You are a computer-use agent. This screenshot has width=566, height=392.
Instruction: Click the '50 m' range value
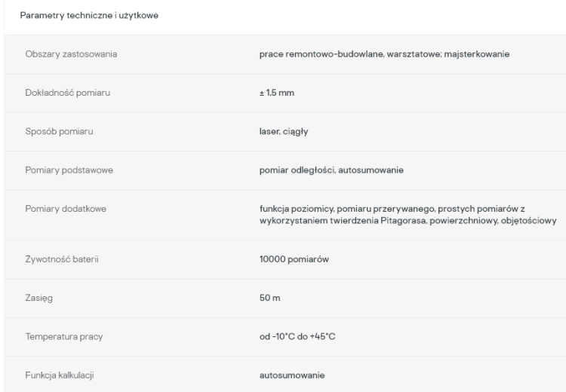[x=269, y=298]
